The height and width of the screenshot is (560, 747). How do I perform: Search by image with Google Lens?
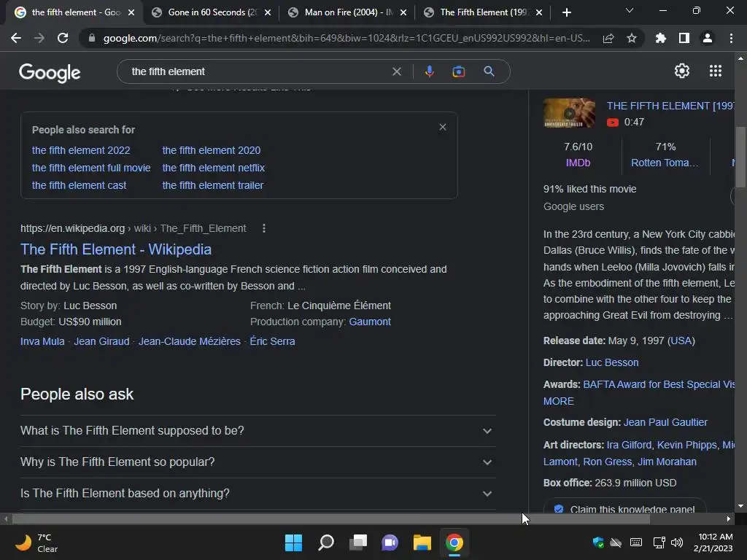click(459, 71)
